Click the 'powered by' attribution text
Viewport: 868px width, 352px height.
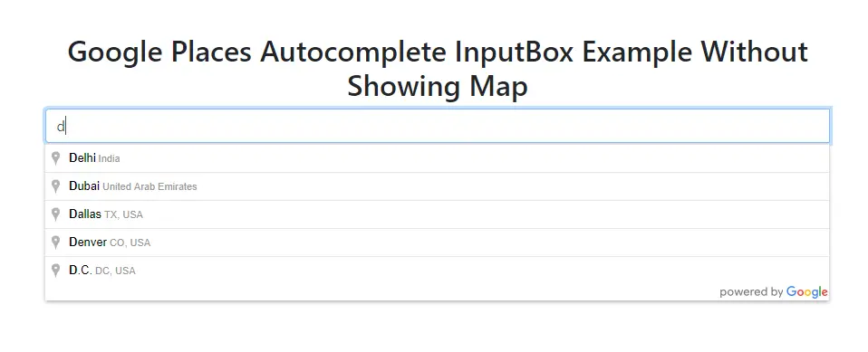click(751, 292)
